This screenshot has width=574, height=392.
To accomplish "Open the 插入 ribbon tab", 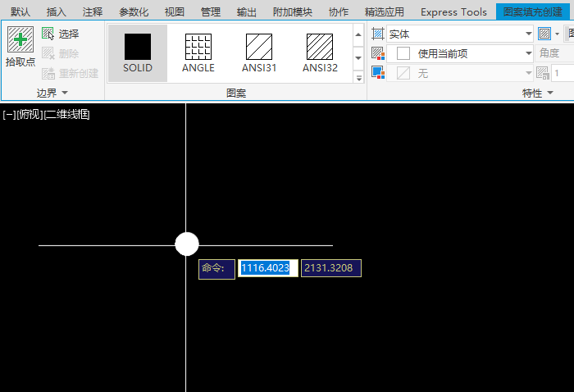I will point(57,12).
